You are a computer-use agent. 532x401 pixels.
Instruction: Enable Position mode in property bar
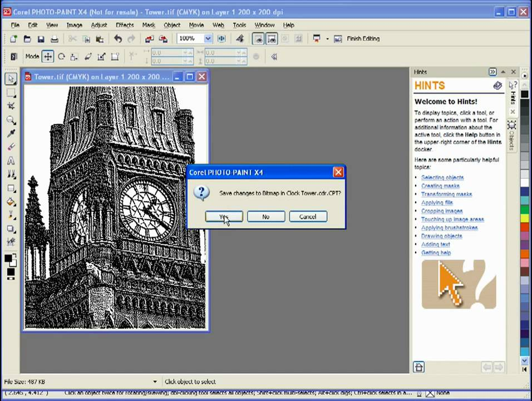[48, 57]
